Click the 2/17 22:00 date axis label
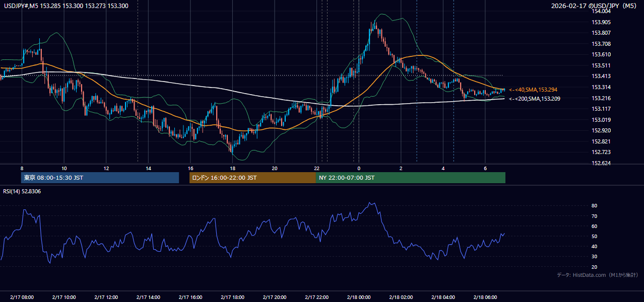 [x=316, y=297]
